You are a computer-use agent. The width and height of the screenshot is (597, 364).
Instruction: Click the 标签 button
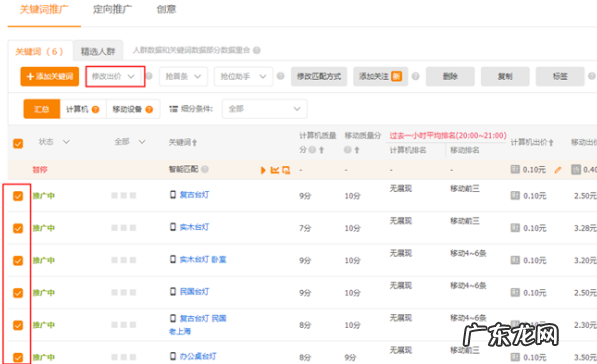pos(560,77)
